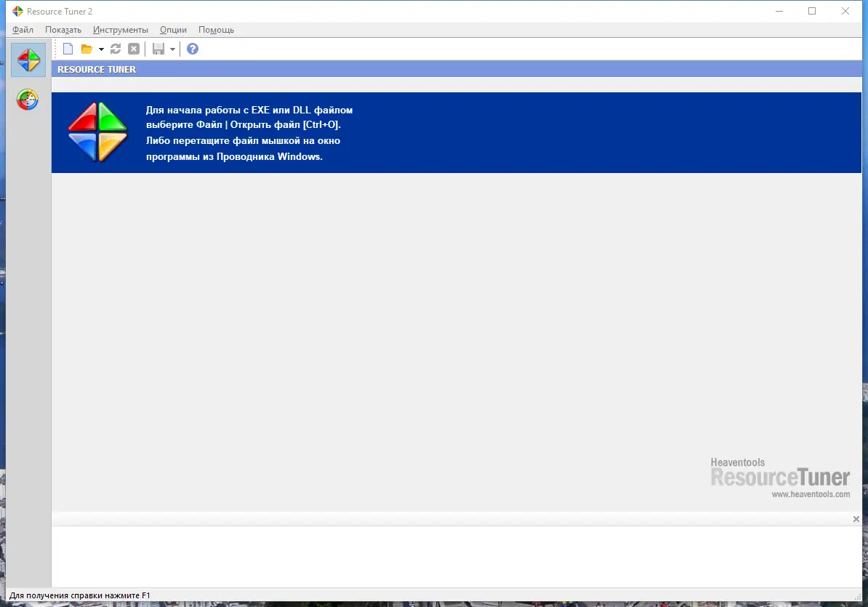Image resolution: width=868 pixels, height=607 pixels.
Task: Open a file with the folder icon
Action: click(87, 49)
